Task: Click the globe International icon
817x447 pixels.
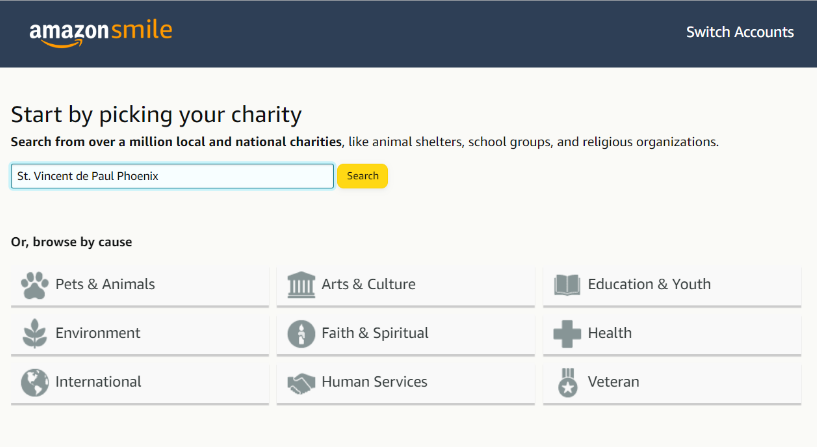Action: [x=35, y=382]
